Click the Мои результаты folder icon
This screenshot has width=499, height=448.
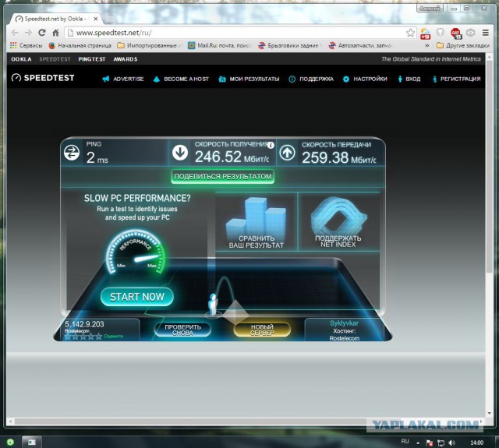pos(222,79)
